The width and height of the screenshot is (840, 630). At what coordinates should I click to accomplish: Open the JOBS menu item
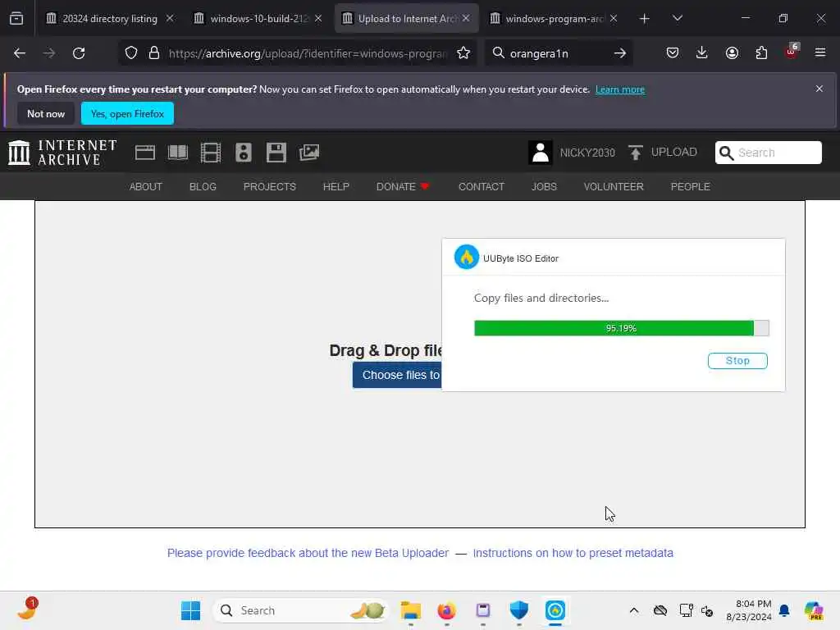(x=544, y=187)
